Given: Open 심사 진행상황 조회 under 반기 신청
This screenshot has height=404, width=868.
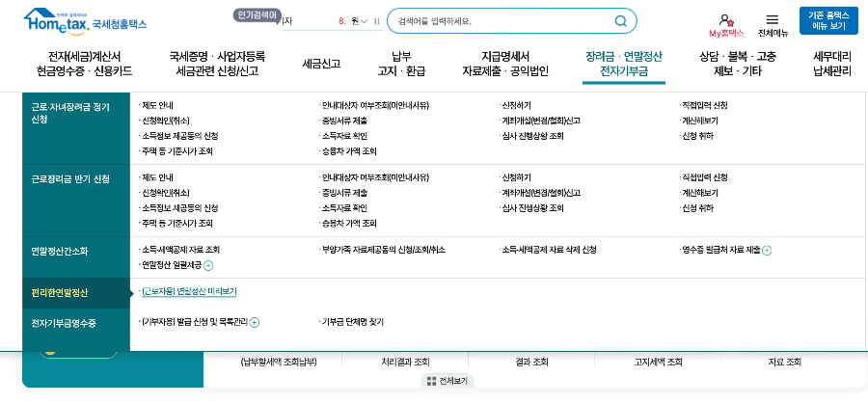Looking at the screenshot, I should (532, 208).
